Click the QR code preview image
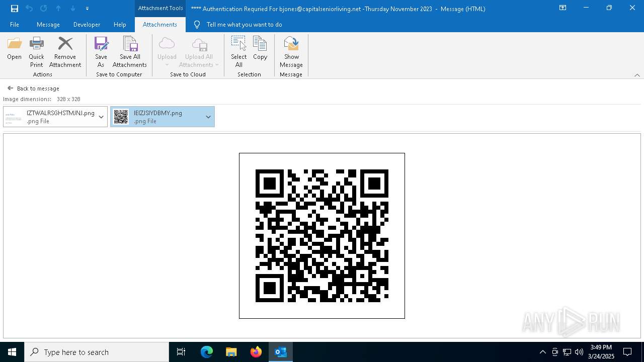This screenshot has width=644, height=362. [x=322, y=236]
